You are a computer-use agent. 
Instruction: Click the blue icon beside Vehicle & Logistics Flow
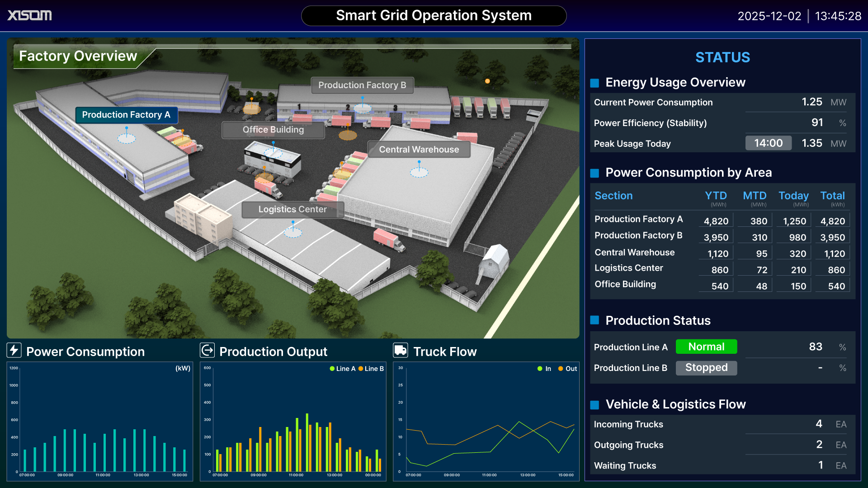[x=594, y=404]
